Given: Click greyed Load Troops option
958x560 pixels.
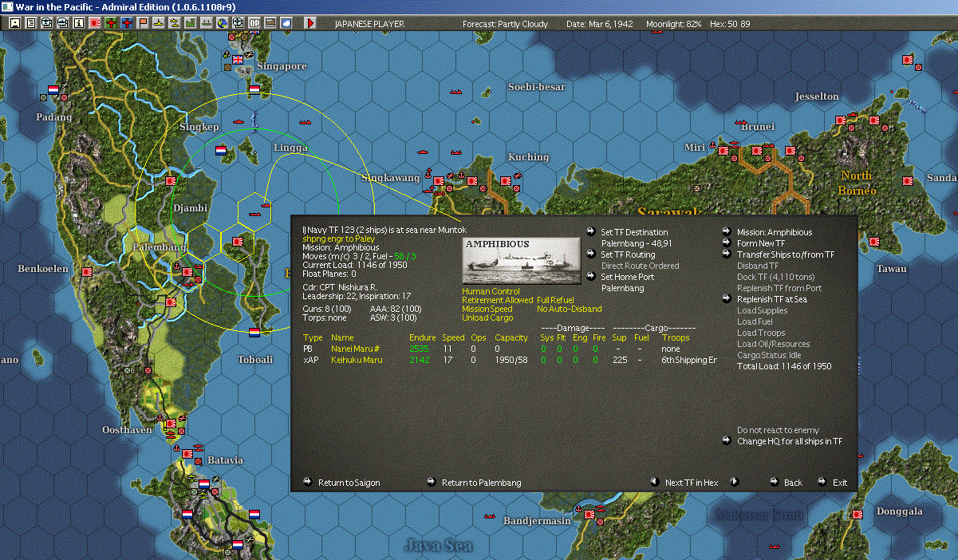Looking at the screenshot, I should pyautogui.click(x=761, y=333).
